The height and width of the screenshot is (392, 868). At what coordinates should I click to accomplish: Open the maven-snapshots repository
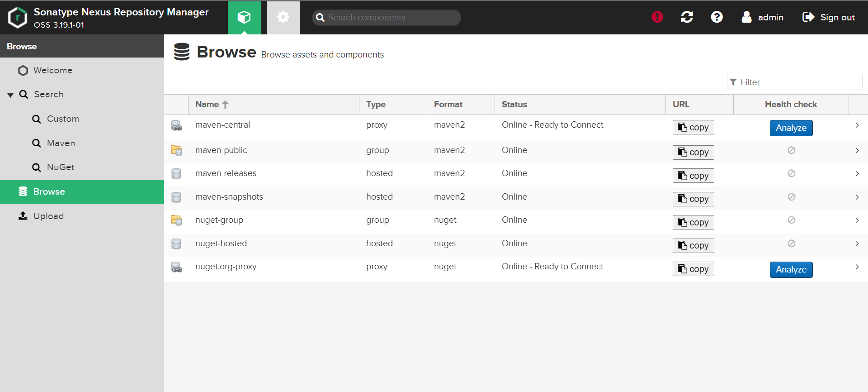pyautogui.click(x=229, y=197)
